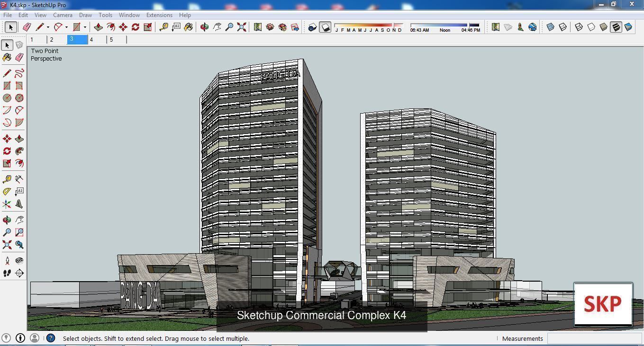Screen dimensions: 644x346
Task: Open the Arc tool dropdown arrow
Action: point(66,27)
